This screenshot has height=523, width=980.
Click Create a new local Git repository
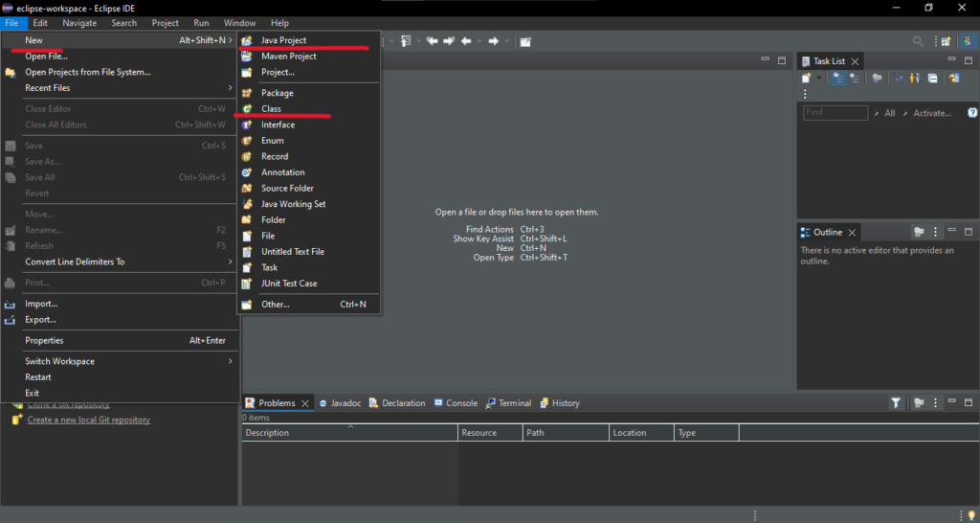pos(89,420)
